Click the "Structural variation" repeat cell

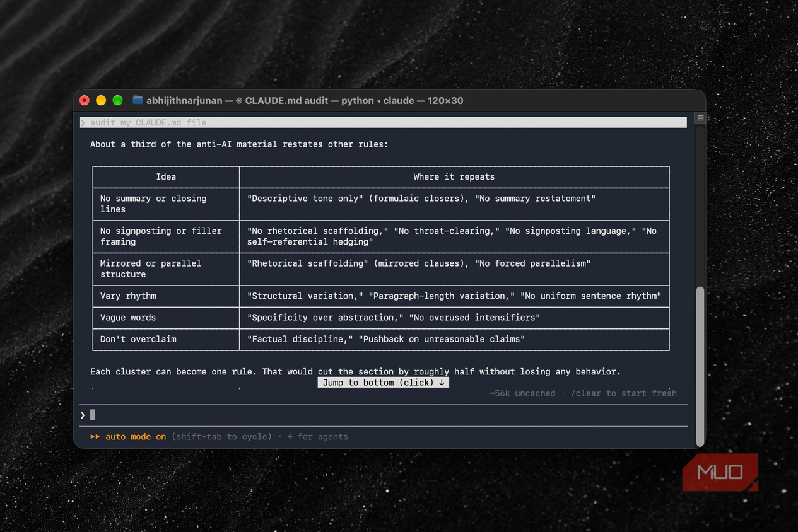click(454, 296)
